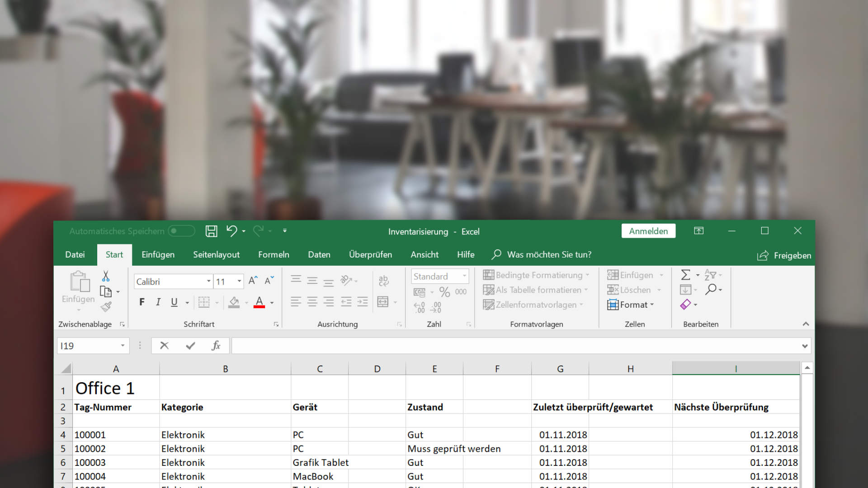Viewport: 868px width, 488px height.
Task: Open the Calibri font name dropdown
Action: (x=208, y=282)
